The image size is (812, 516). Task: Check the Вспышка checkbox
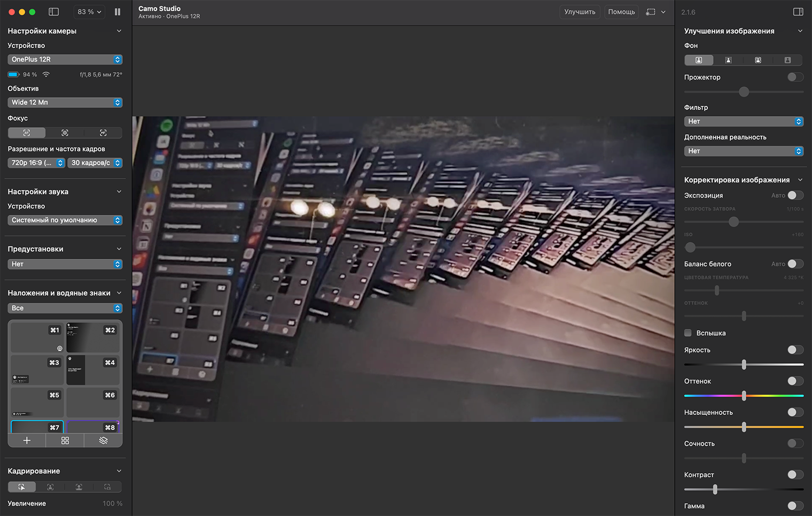pyautogui.click(x=688, y=333)
